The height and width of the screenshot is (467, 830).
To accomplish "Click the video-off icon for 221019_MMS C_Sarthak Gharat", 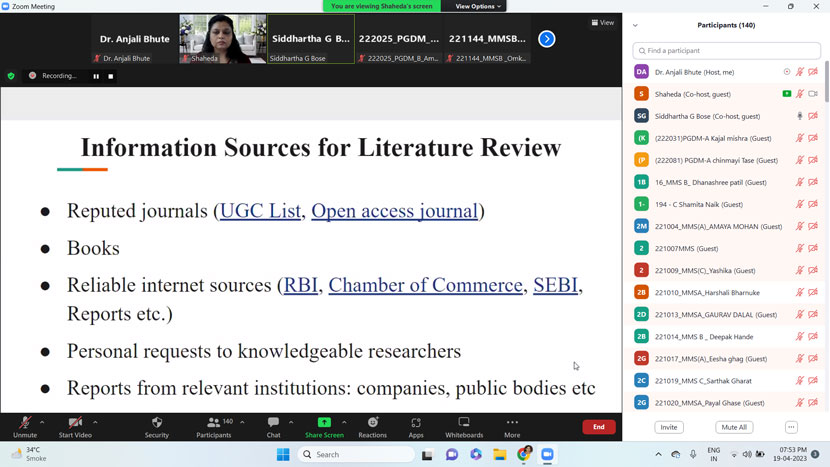I will (x=813, y=381).
